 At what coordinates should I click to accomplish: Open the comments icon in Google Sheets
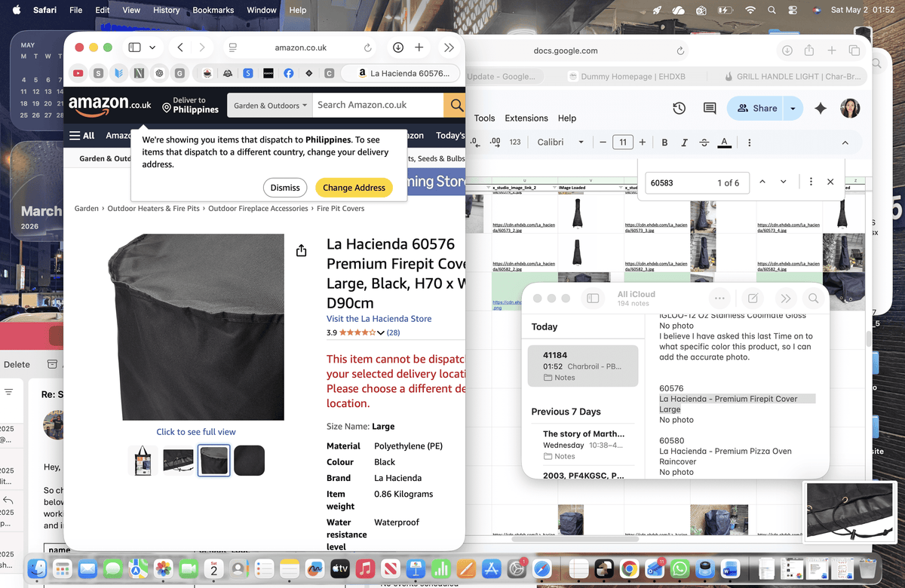(710, 108)
